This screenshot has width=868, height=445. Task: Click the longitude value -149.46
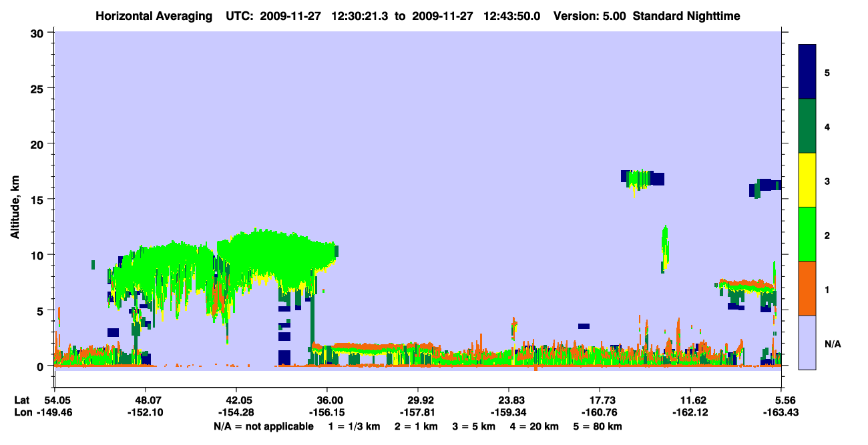coord(55,413)
